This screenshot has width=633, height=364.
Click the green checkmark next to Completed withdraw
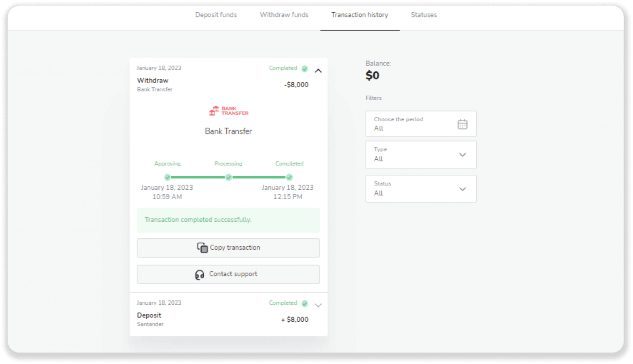(305, 68)
